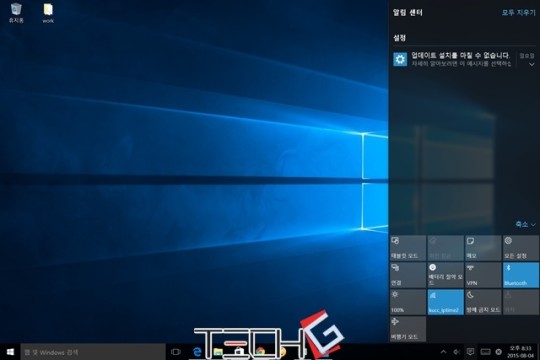This screenshot has width=540, height=360.
Task: Show hidden tray icons arrow
Action: (x=443, y=352)
